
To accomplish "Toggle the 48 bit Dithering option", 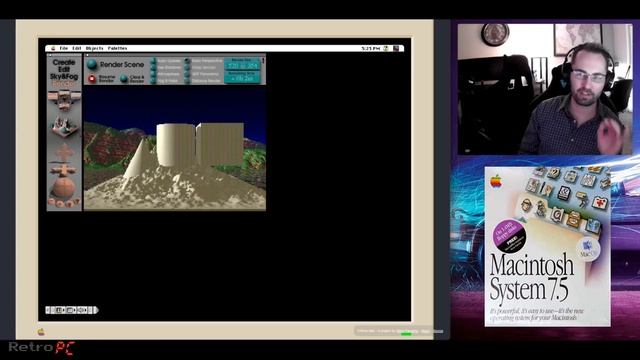I will 187,74.
